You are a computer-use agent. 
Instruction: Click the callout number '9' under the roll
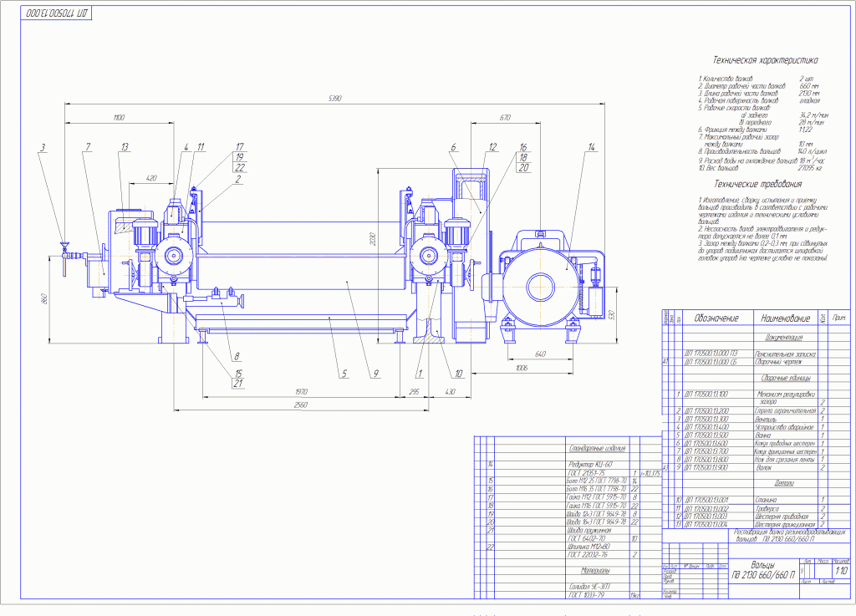pyautogui.click(x=375, y=374)
